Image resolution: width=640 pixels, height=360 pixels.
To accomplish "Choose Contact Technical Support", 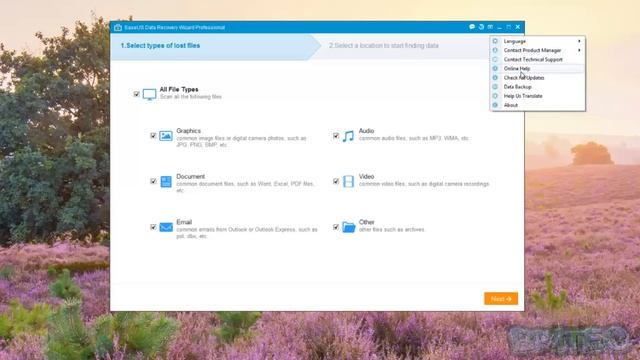I will pyautogui.click(x=538, y=60).
